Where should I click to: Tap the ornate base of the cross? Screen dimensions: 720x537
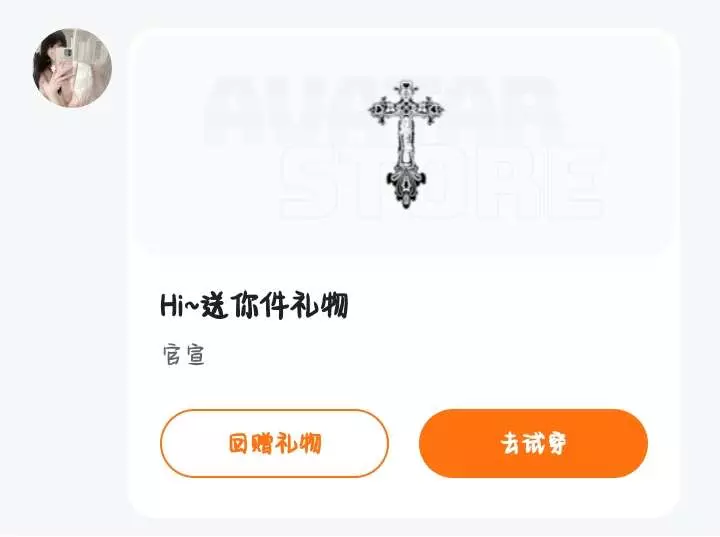tap(406, 187)
